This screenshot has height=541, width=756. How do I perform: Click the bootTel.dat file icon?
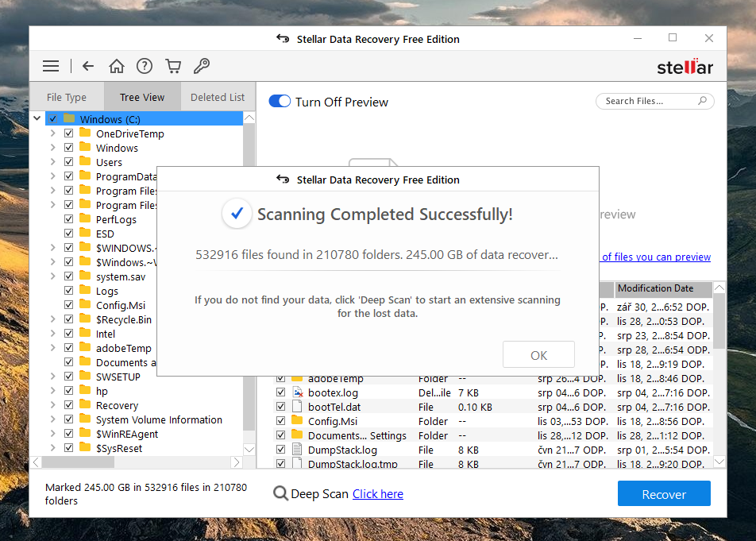298,407
